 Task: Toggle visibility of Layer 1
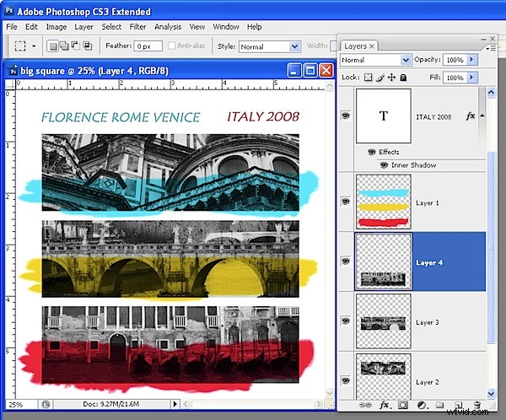(346, 202)
